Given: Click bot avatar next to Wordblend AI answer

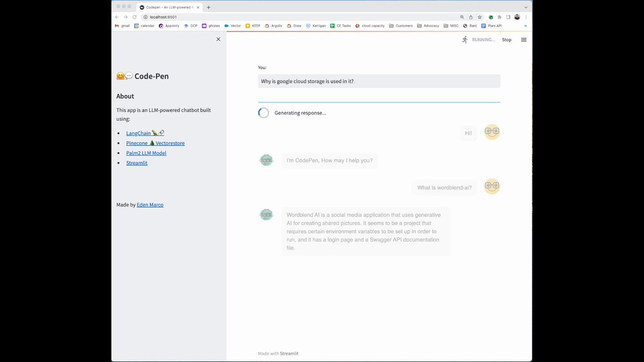Looking at the screenshot, I should tap(266, 215).
